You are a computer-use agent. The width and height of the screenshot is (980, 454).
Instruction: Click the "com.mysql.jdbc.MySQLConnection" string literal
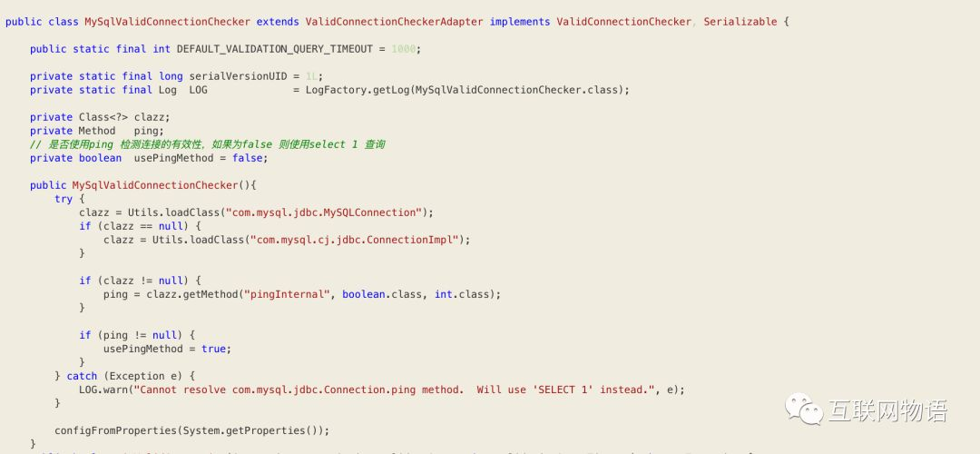(324, 212)
